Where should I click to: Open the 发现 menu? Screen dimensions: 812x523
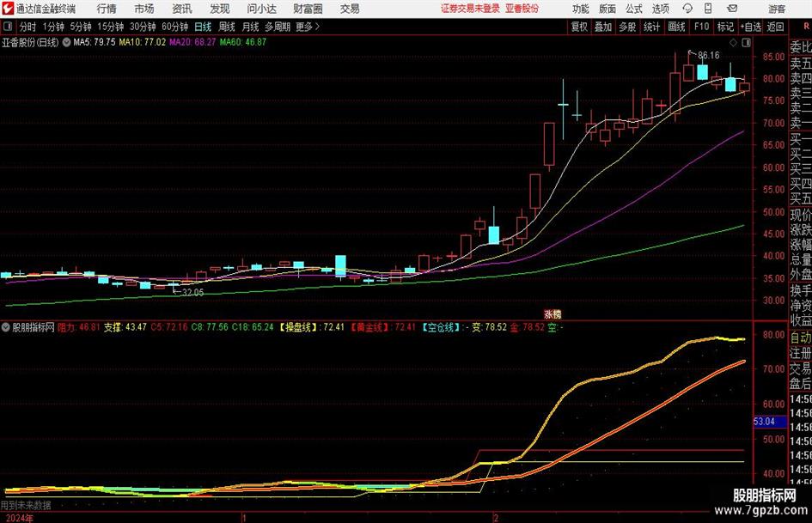pyautogui.click(x=220, y=9)
